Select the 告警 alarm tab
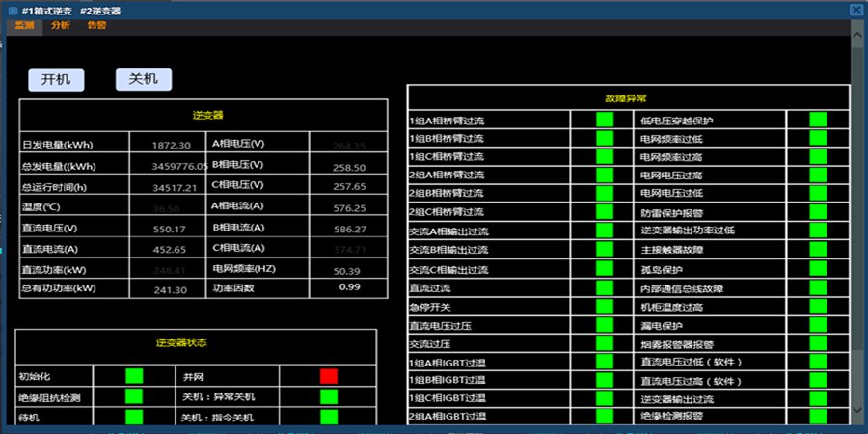The image size is (868, 434). point(97,25)
